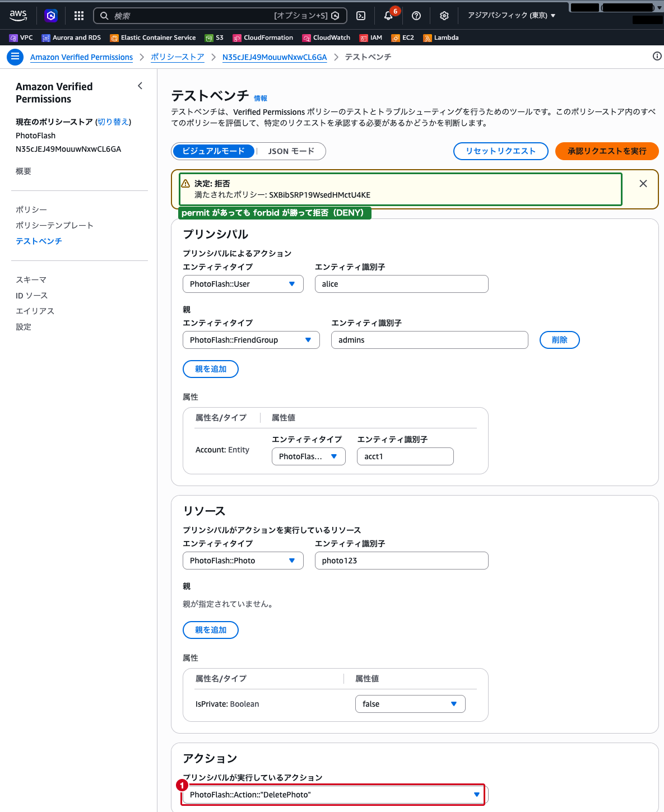Image resolution: width=664 pixels, height=812 pixels.
Task: Open the region selector Asia Pacific Tokyo
Action: pos(512,16)
